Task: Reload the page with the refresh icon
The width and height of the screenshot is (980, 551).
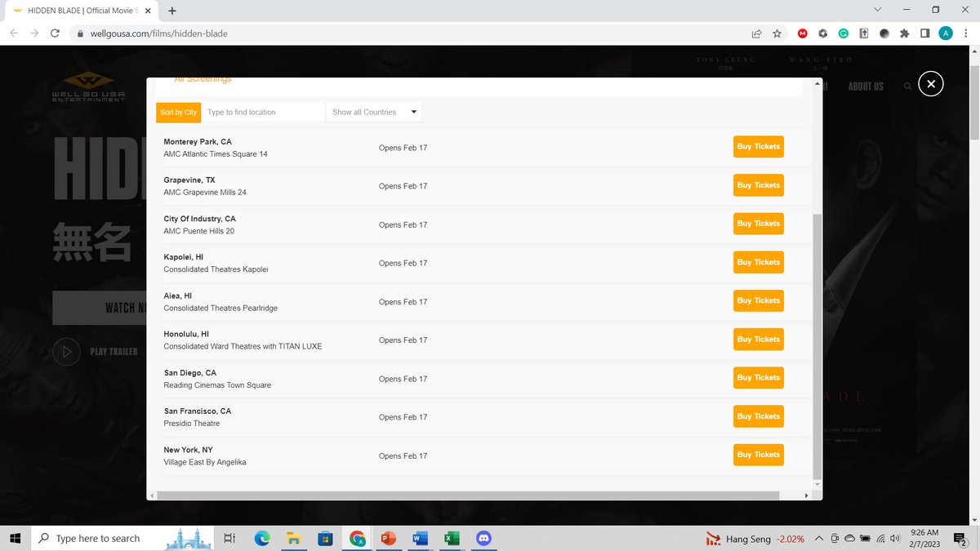Action: 55,33
